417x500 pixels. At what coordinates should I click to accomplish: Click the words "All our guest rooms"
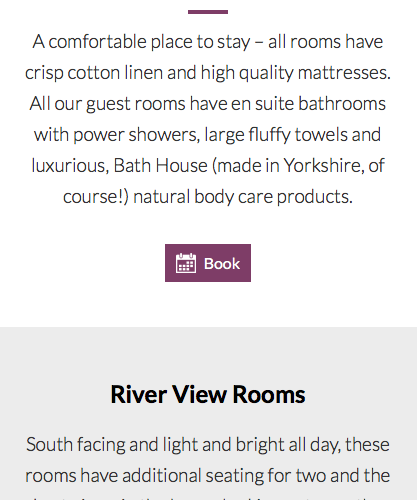tap(107, 103)
